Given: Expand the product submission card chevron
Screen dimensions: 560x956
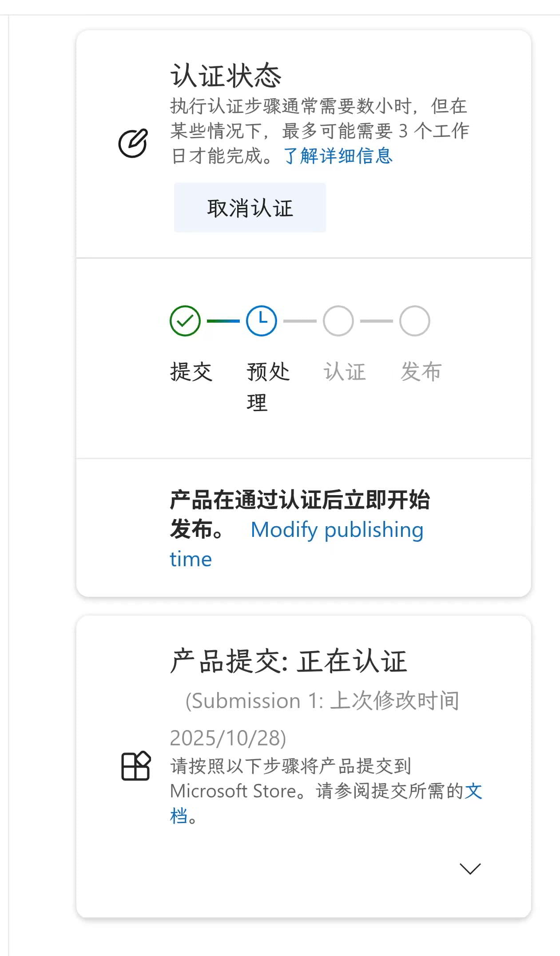Looking at the screenshot, I should (x=470, y=868).
